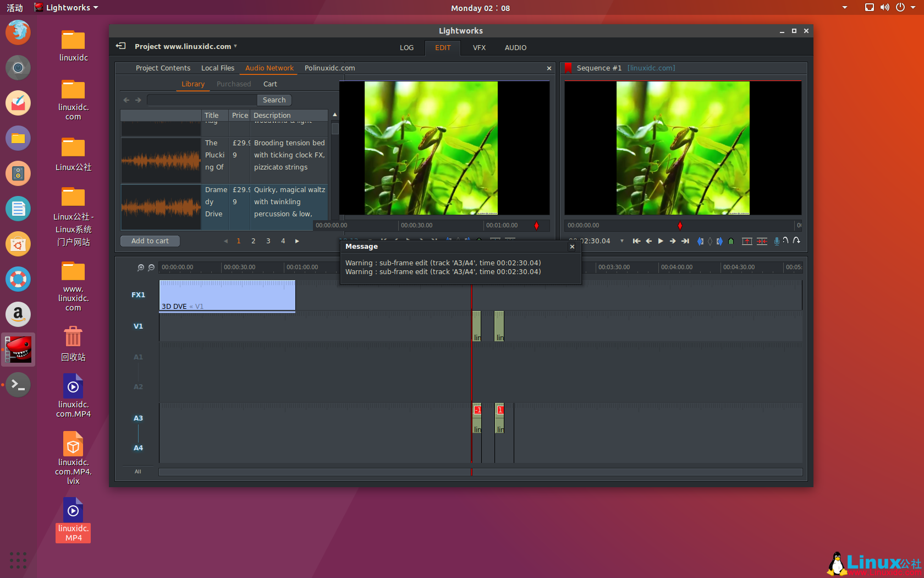Open the timecode dropdown arrow beside 02:30.04

coord(622,241)
